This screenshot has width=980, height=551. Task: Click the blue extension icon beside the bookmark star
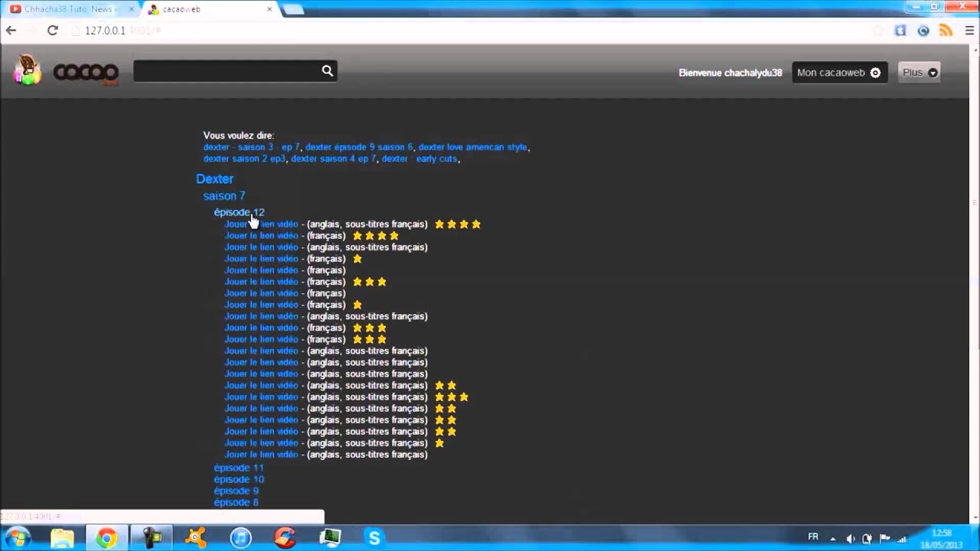pyautogui.click(x=900, y=31)
